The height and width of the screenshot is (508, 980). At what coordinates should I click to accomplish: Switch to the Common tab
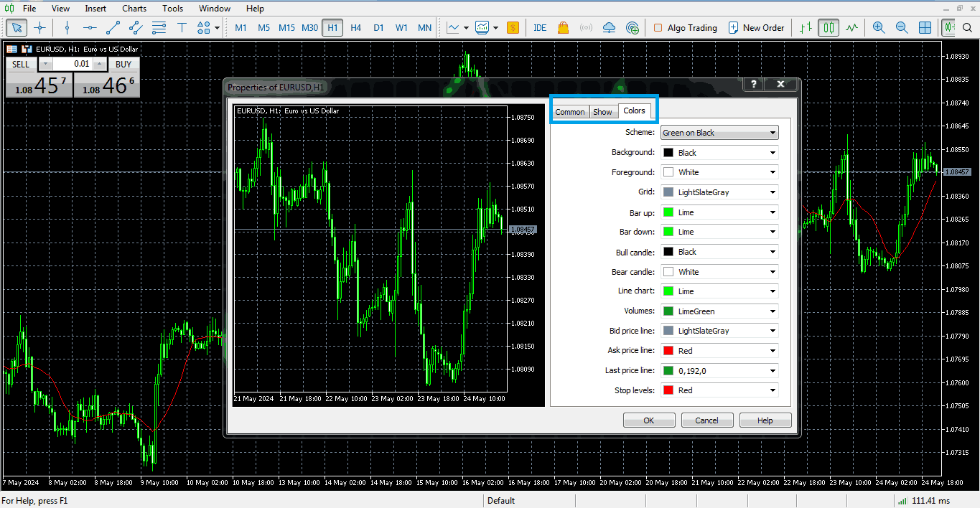point(570,112)
